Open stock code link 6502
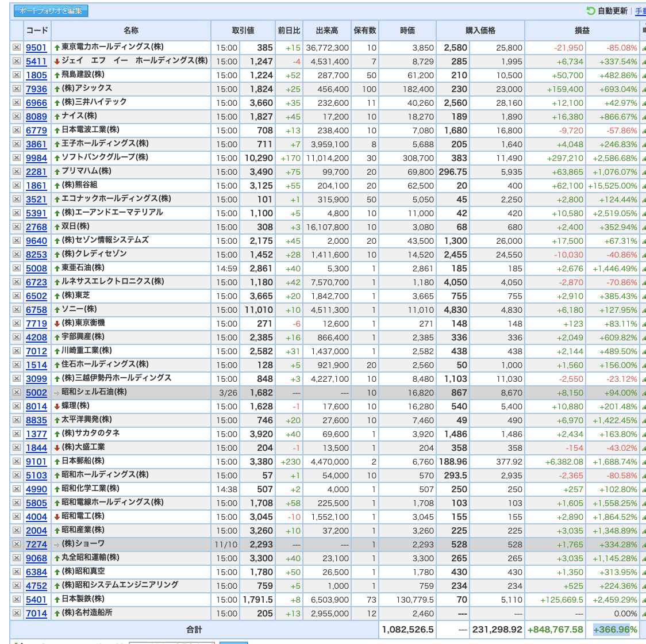This screenshot has height=644, width=646. [x=36, y=296]
